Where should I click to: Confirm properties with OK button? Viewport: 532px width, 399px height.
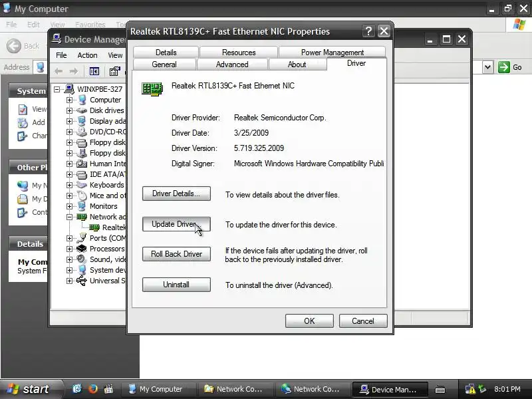tap(309, 321)
